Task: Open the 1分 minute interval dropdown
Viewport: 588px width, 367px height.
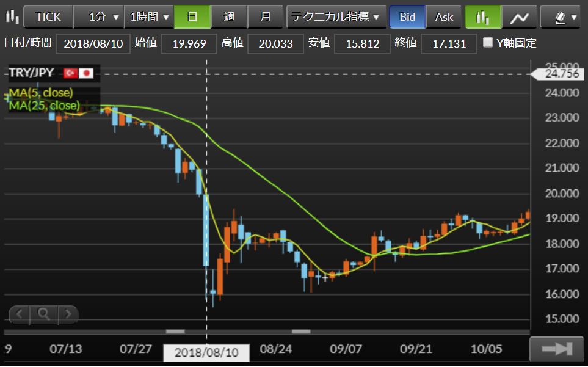Action: click(99, 17)
